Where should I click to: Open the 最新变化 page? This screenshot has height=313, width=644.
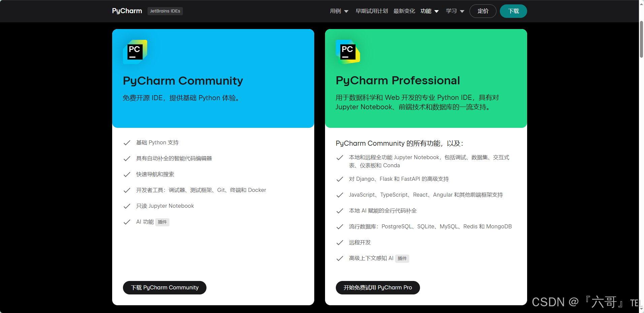click(404, 11)
